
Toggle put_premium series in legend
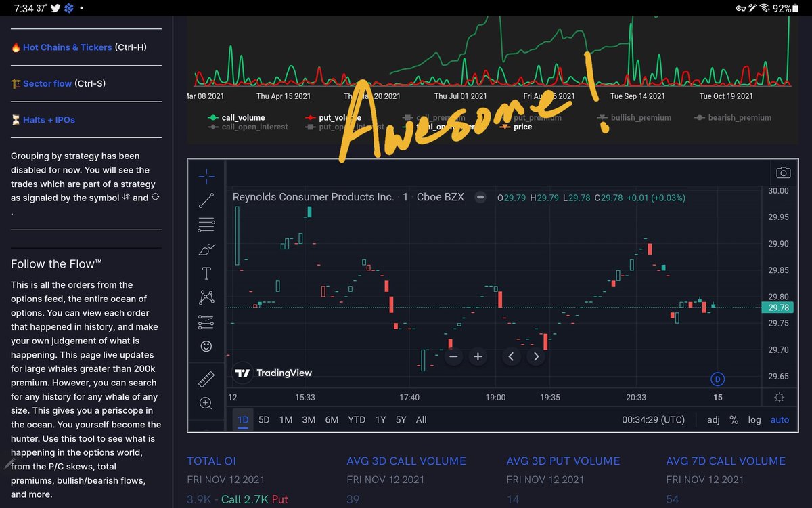530,117
